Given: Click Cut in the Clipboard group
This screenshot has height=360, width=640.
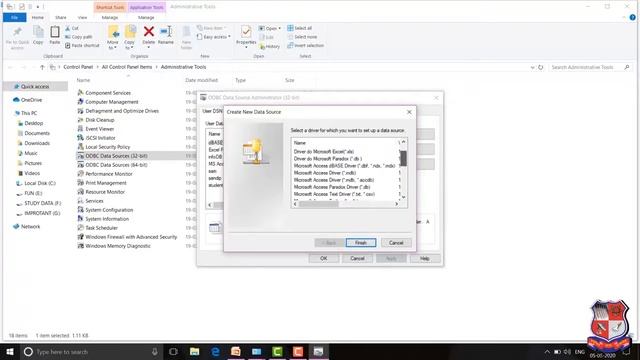Looking at the screenshot, I should (x=72, y=28).
